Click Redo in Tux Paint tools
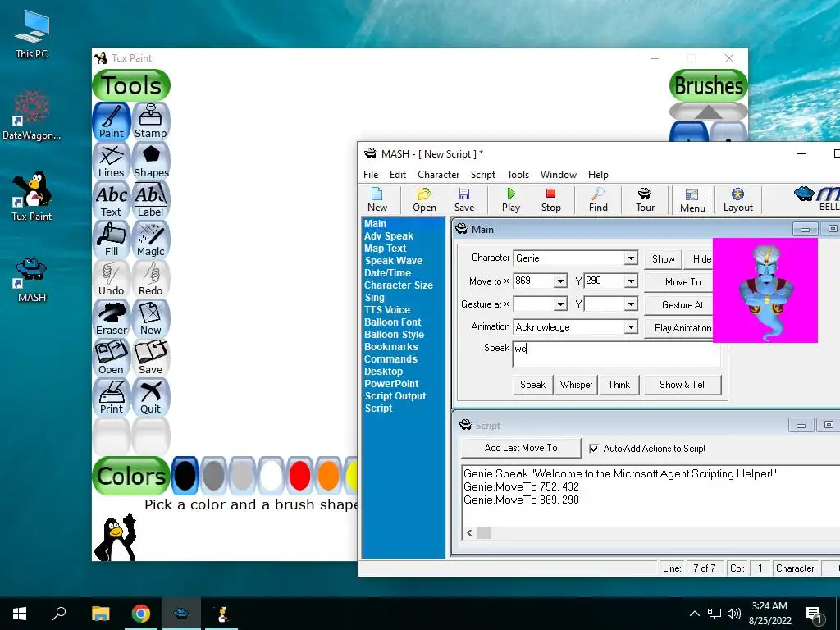 click(x=151, y=279)
